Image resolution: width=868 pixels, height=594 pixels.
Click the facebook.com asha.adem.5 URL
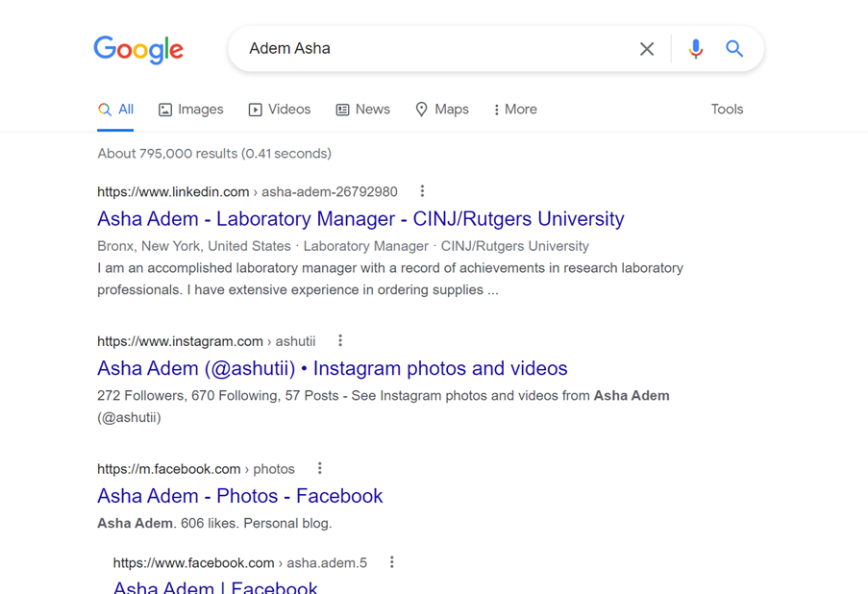pyautogui.click(x=239, y=563)
